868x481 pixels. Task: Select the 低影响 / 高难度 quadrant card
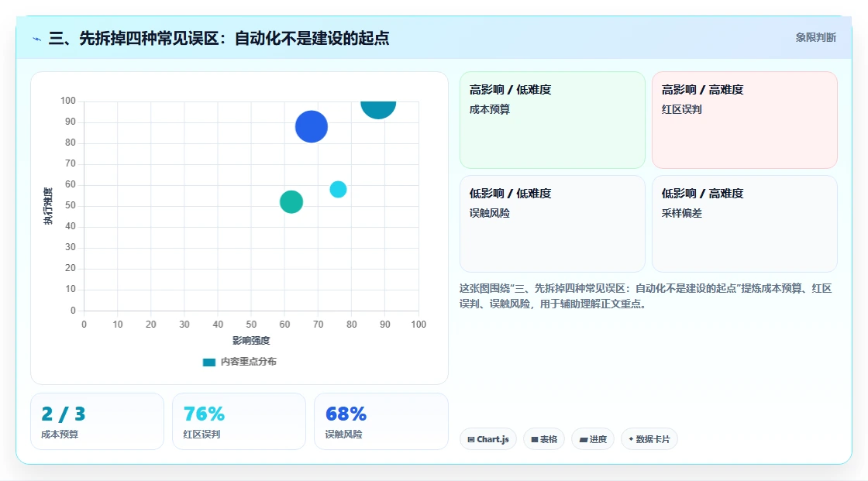pos(745,224)
